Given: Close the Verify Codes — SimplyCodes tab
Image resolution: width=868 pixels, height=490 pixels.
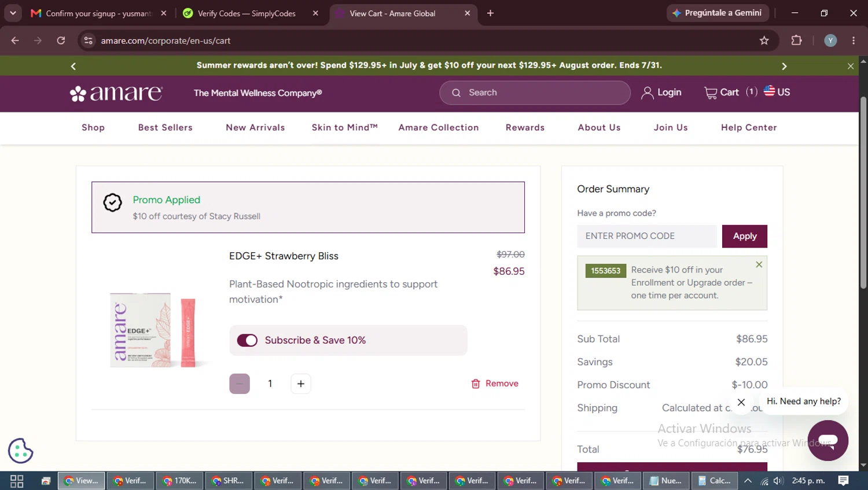Looking at the screenshot, I should point(315,13).
